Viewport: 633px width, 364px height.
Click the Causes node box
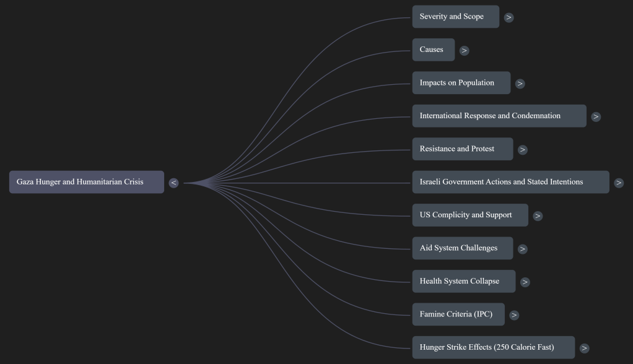tap(433, 50)
